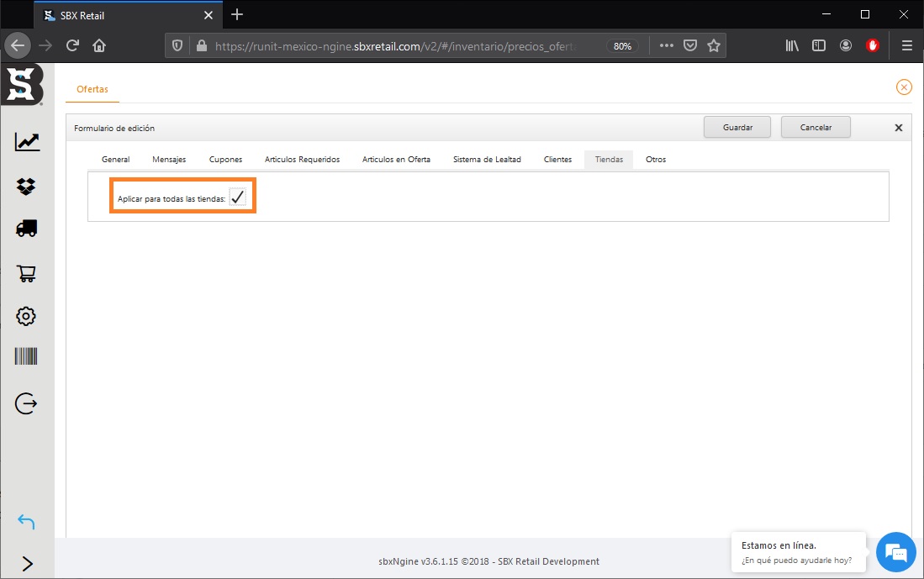Open the live chat bubble icon
The height and width of the screenshot is (579, 924).
coord(896,552)
